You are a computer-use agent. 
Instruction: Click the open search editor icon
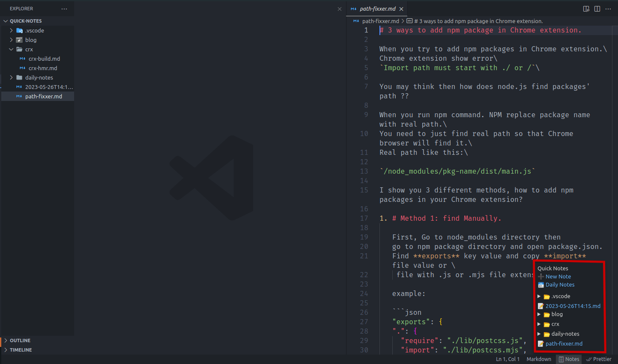tap(586, 9)
